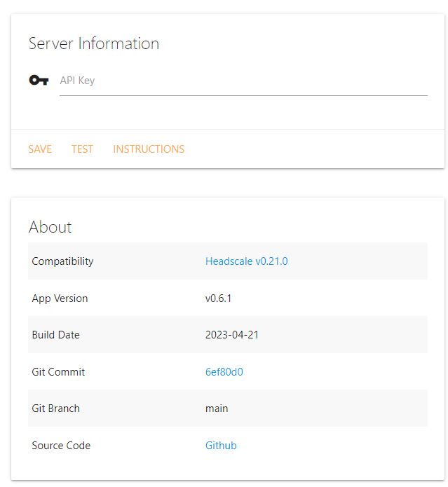Select the App Version label
Viewport: 448px width, 487px height.
tap(60, 299)
